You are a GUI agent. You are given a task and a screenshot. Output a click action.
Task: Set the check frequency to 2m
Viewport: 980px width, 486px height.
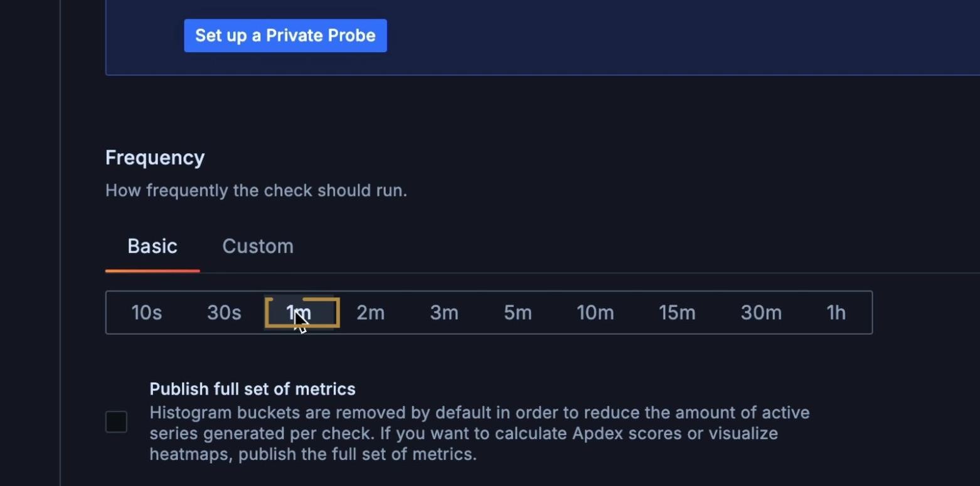[370, 312]
